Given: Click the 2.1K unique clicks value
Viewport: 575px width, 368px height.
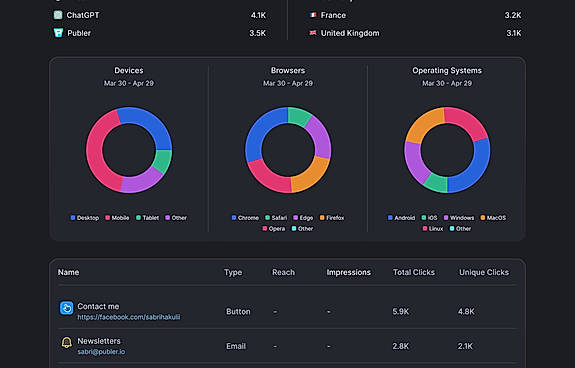Looking at the screenshot, I should point(465,346).
